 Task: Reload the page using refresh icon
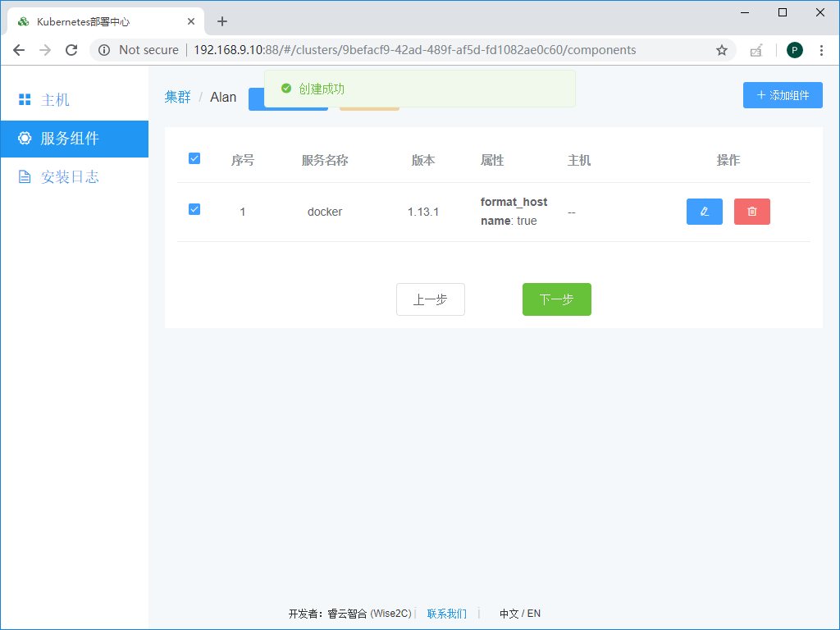click(71, 50)
